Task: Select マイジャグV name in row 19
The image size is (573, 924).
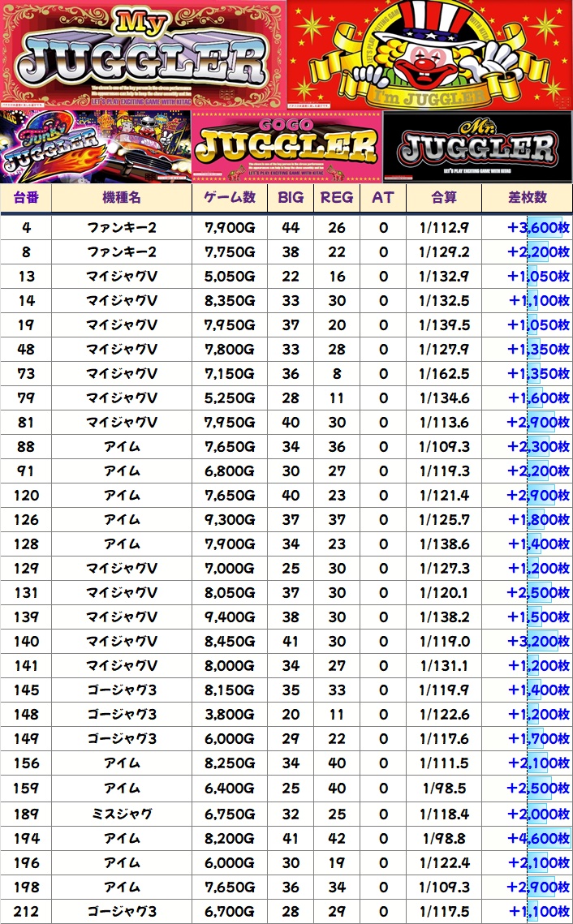Action: 122,324
